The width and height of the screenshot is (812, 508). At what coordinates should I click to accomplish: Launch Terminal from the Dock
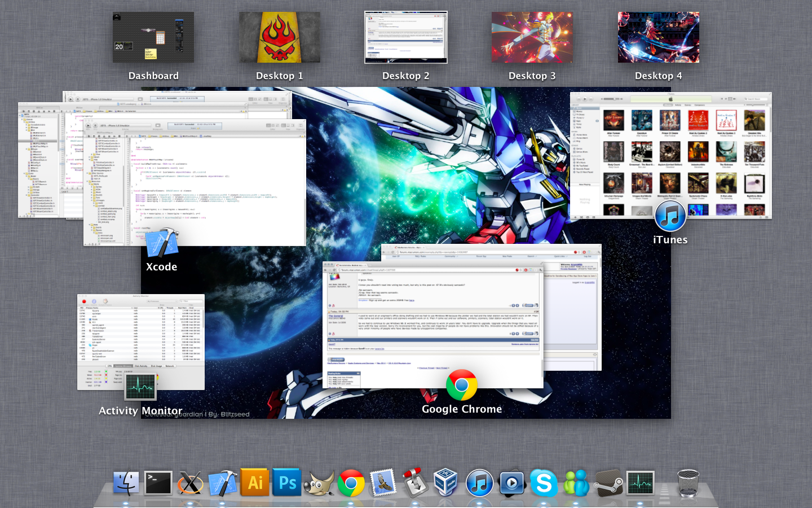(x=158, y=484)
